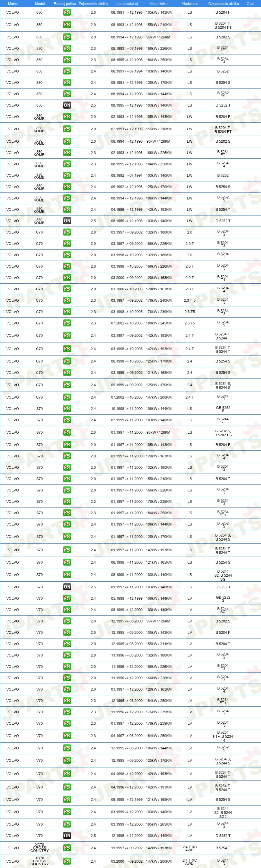
Task: Select XC70 CROSS COUNTRY model in B 5254 T row
Action: point(39,848)
